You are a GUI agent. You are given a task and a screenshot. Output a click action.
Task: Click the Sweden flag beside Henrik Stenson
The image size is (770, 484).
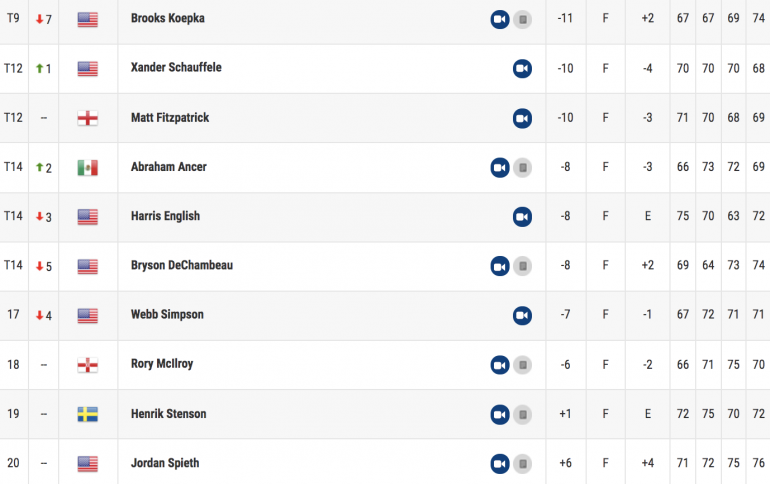point(87,414)
